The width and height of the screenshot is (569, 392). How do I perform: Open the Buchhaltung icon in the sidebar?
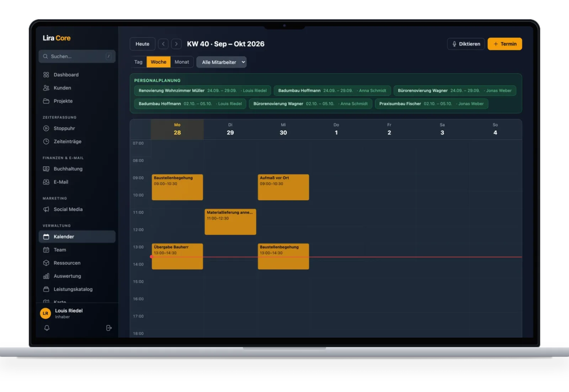[x=46, y=169]
